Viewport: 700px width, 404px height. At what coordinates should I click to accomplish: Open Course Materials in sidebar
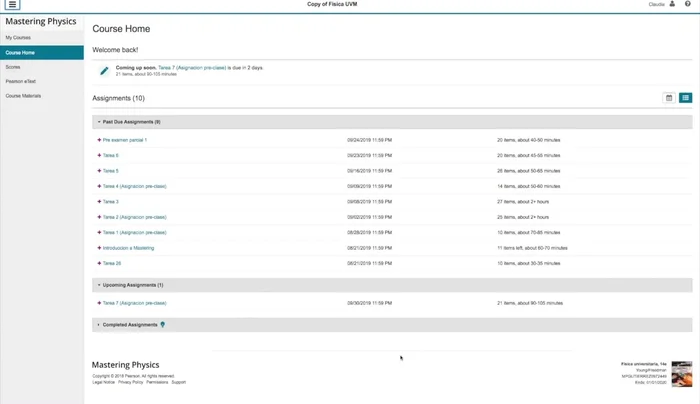coord(23,96)
